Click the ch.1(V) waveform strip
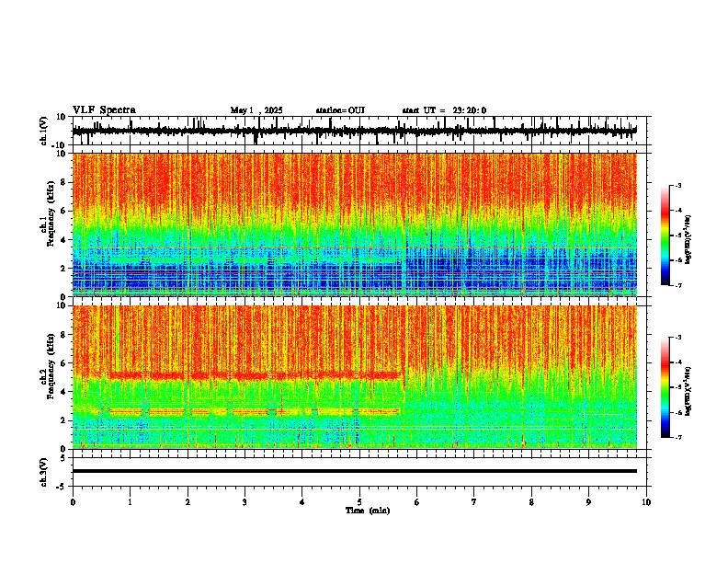Viewport: 728px width, 563px height. pos(354,131)
